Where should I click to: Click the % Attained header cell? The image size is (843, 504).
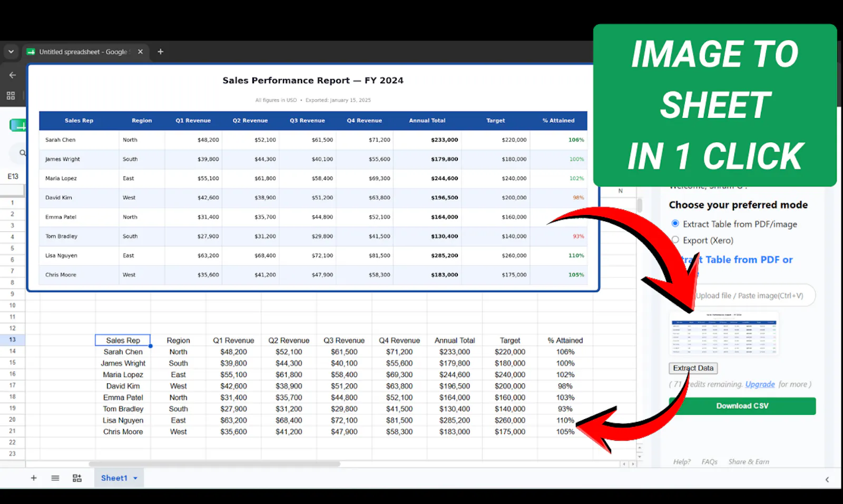(565, 340)
